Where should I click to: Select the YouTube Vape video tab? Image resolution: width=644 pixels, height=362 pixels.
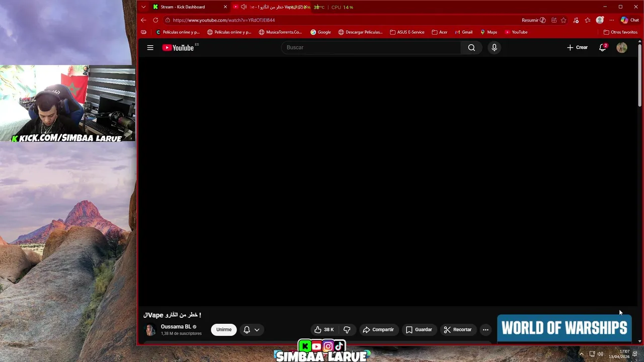coord(272,7)
